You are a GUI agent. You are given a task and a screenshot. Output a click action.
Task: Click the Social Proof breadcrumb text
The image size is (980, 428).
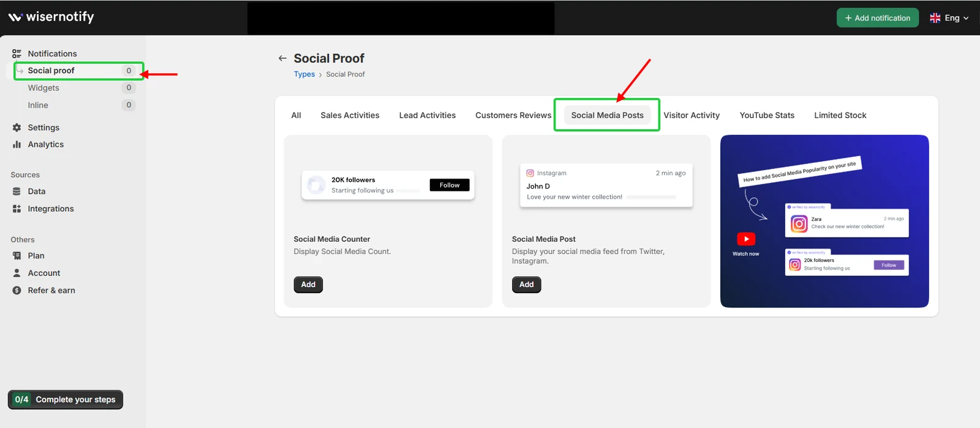pyautogui.click(x=345, y=74)
